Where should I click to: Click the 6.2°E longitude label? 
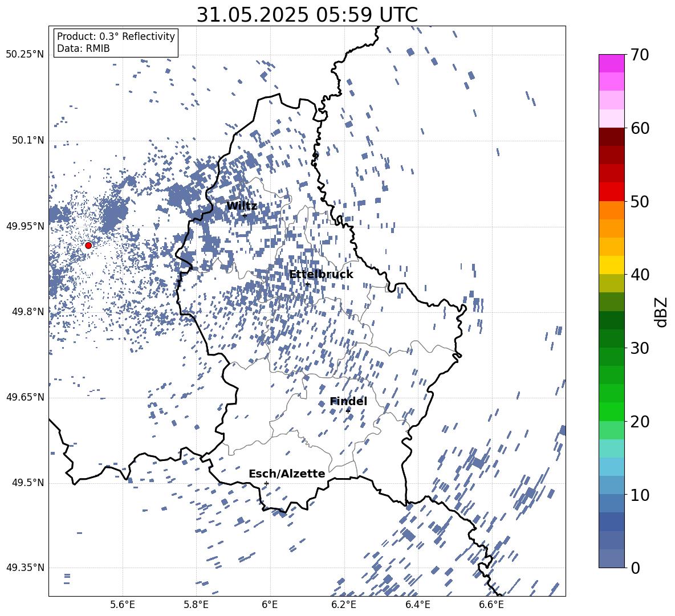[344, 605]
